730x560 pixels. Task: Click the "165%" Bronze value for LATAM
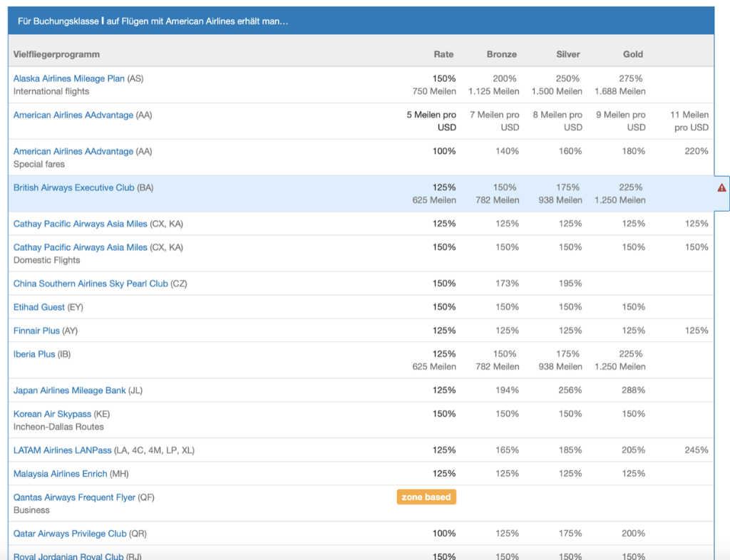tap(507, 450)
